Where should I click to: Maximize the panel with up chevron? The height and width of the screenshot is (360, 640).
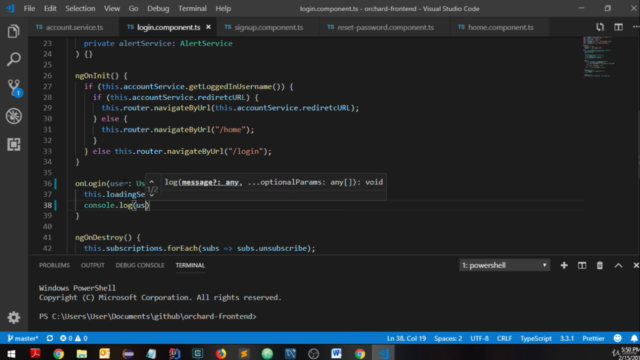[618, 265]
